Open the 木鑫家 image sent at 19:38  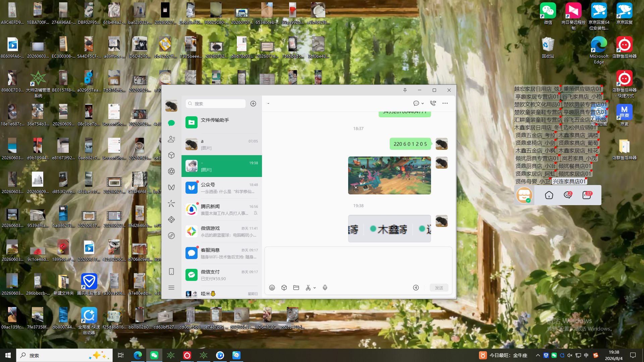click(x=389, y=229)
